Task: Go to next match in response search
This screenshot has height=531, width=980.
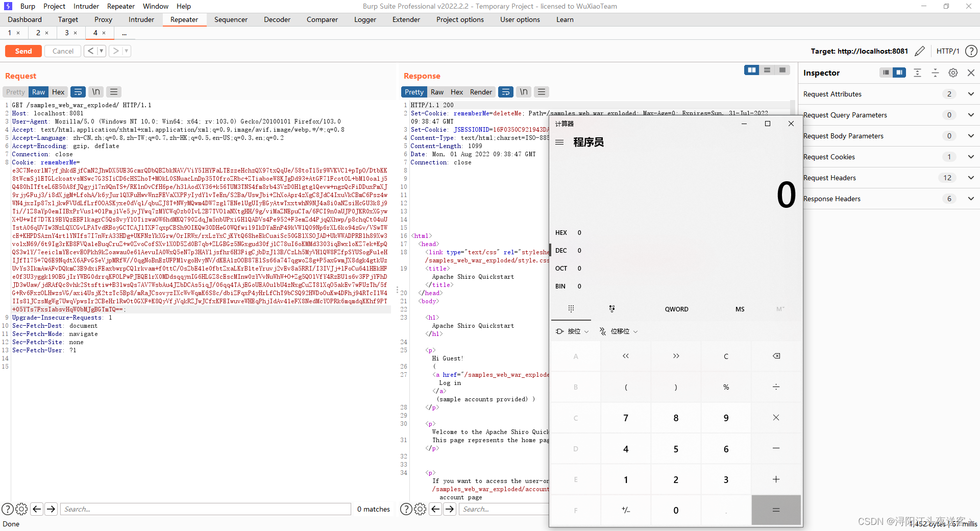Action: [x=450, y=509]
